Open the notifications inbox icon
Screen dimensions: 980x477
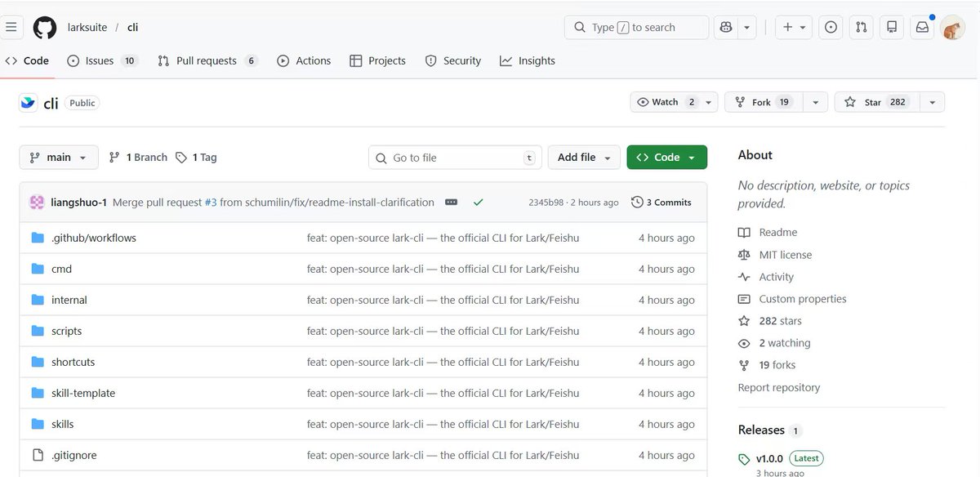click(x=922, y=27)
